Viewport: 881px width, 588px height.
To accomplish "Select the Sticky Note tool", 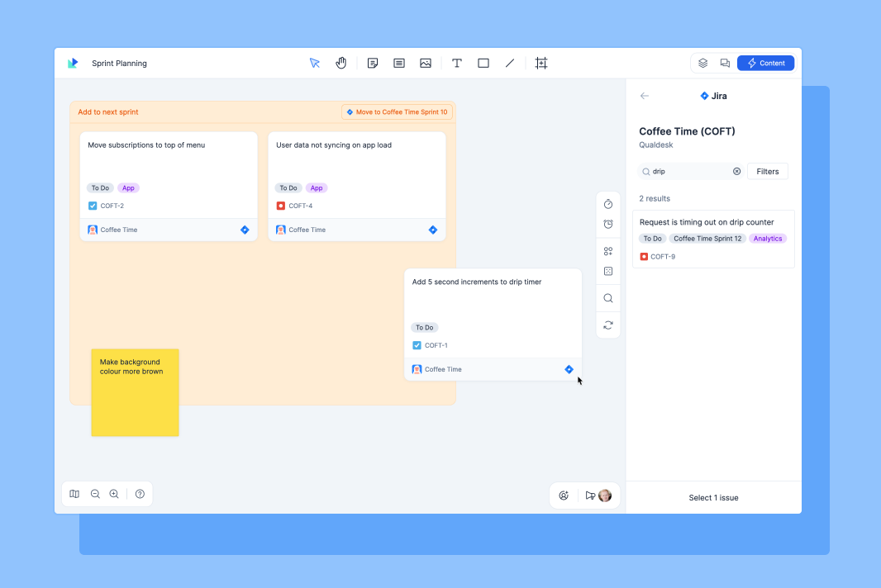I will 373,63.
